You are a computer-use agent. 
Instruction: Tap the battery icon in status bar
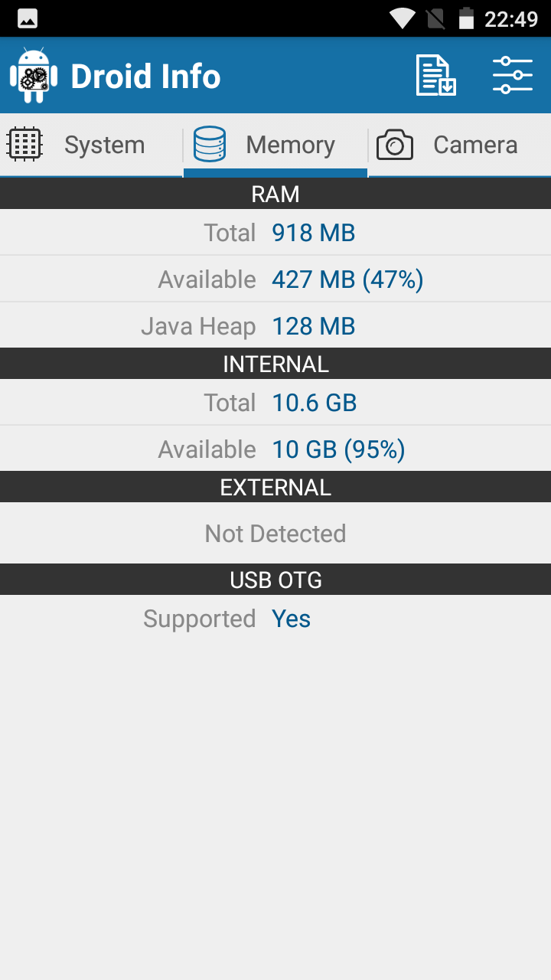[466, 18]
